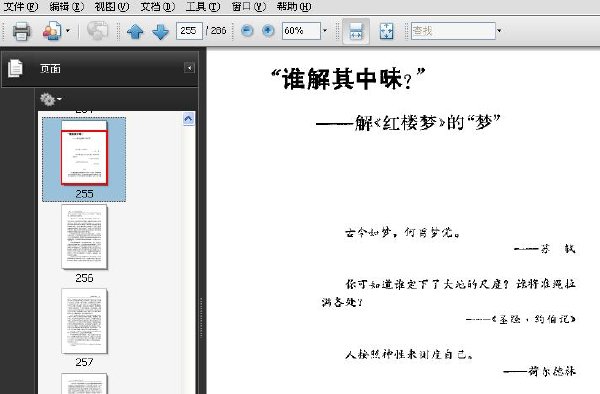Click the zoom in plus button
600x394 pixels.
coord(268,31)
